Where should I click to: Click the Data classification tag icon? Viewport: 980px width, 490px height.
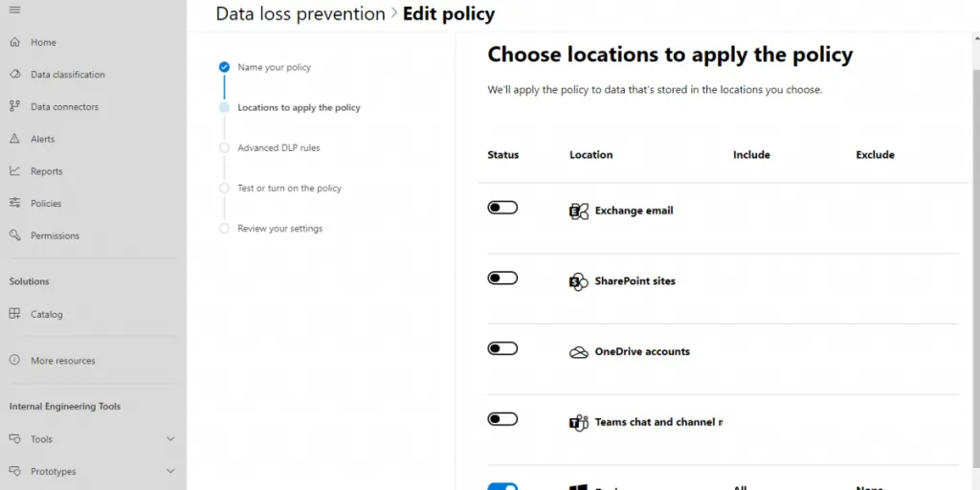(14, 75)
